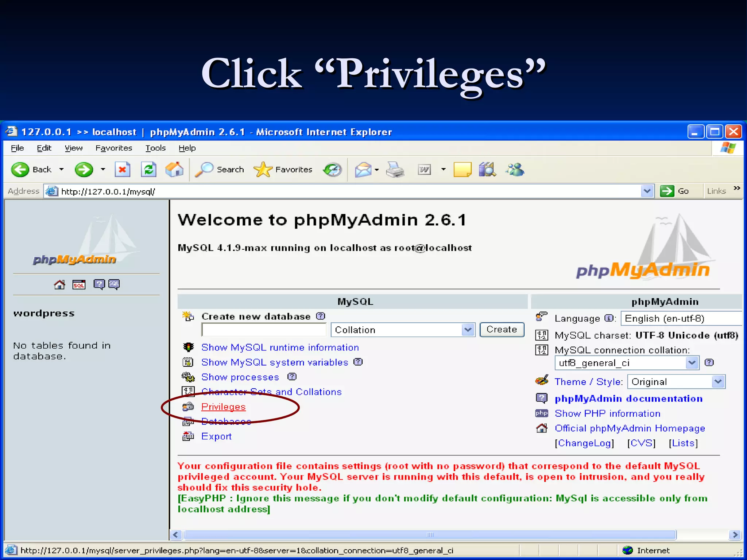Image resolution: width=747 pixels, height=560 pixels.
Task: Click the Create database button
Action: coord(502,330)
